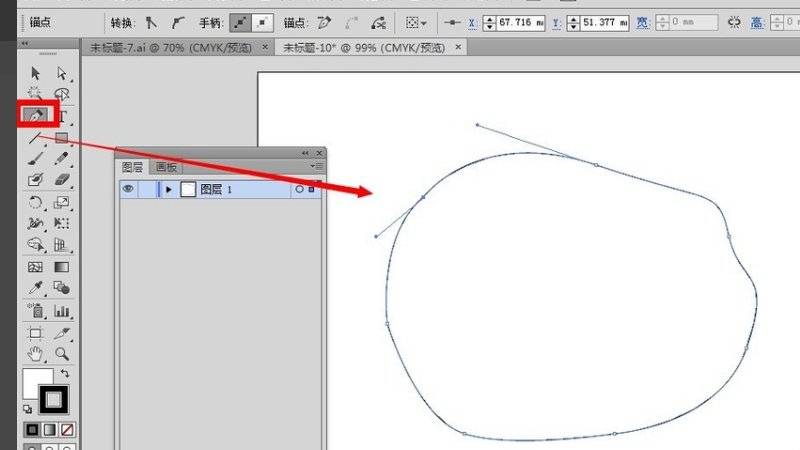Select the Eraser tool
Viewport: 800px width, 450px height.
[62, 180]
